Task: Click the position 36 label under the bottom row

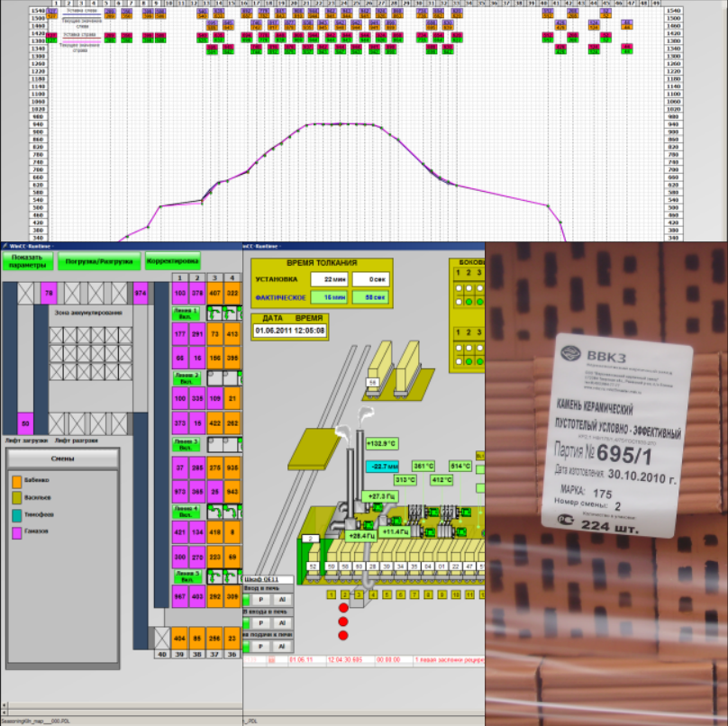Action: pyautogui.click(x=232, y=655)
